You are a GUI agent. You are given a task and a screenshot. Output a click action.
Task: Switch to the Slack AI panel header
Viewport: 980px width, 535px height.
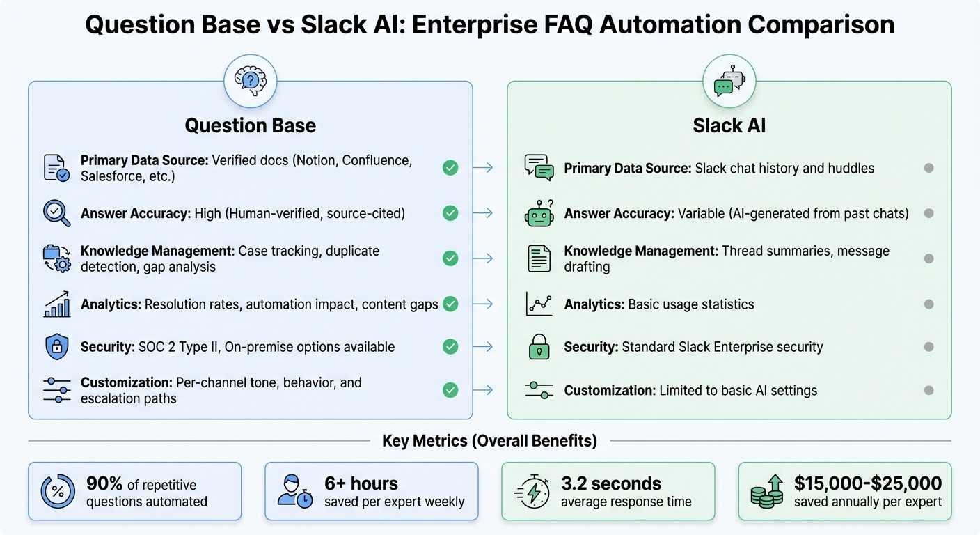[x=729, y=125]
